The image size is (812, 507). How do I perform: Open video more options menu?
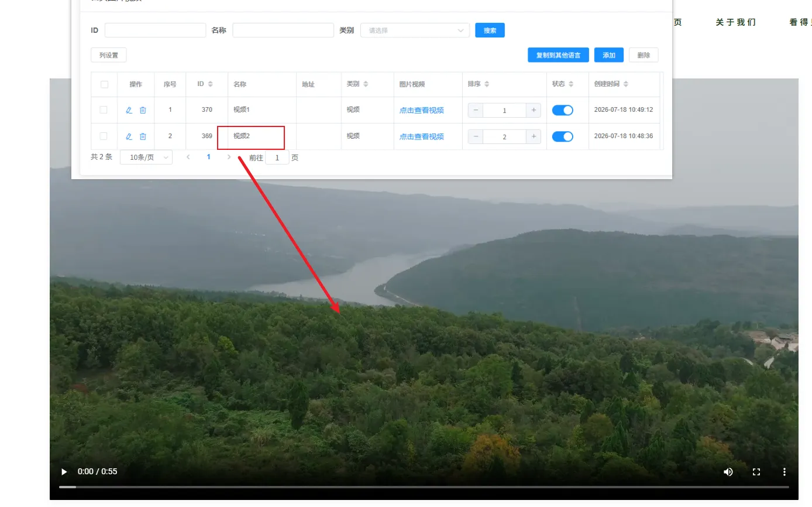point(785,471)
